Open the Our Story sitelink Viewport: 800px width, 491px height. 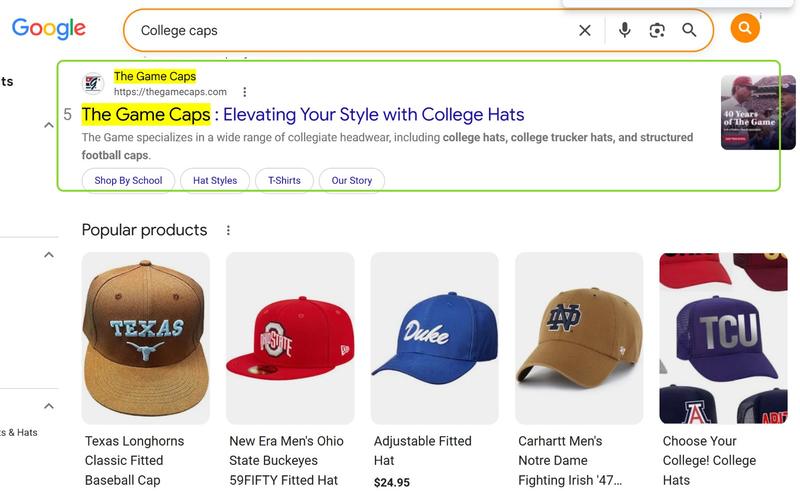352,180
